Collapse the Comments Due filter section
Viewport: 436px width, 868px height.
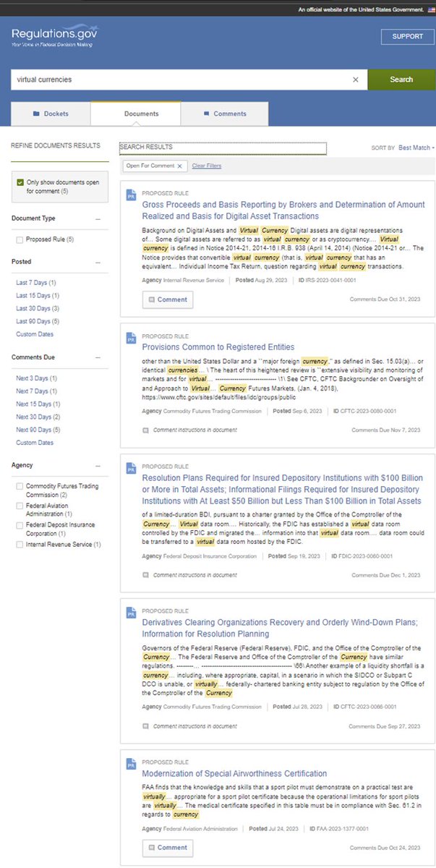click(x=98, y=357)
